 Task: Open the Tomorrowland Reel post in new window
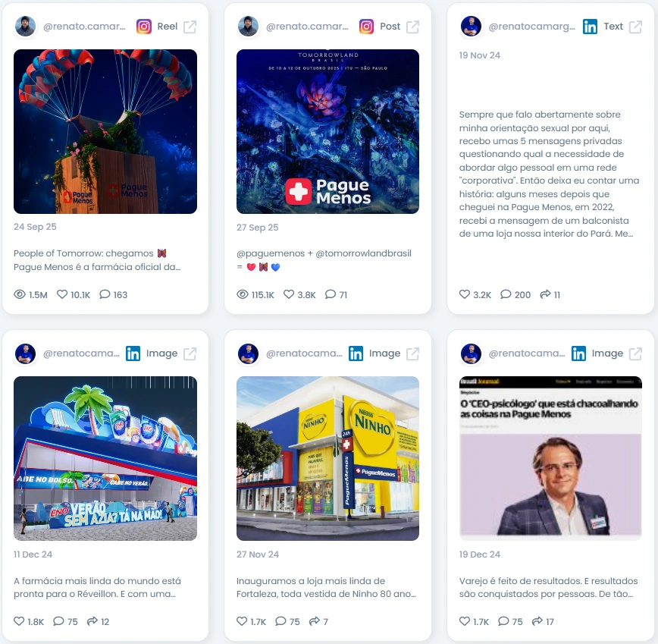(x=190, y=27)
